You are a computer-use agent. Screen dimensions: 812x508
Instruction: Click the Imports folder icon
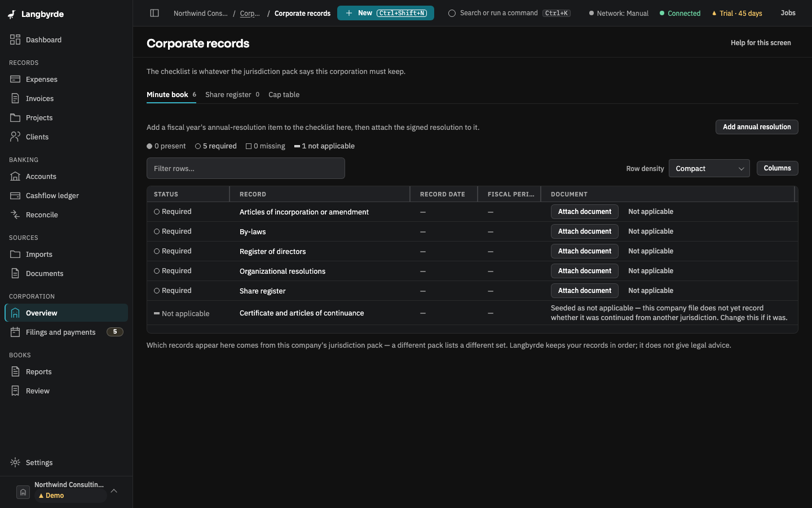point(15,254)
